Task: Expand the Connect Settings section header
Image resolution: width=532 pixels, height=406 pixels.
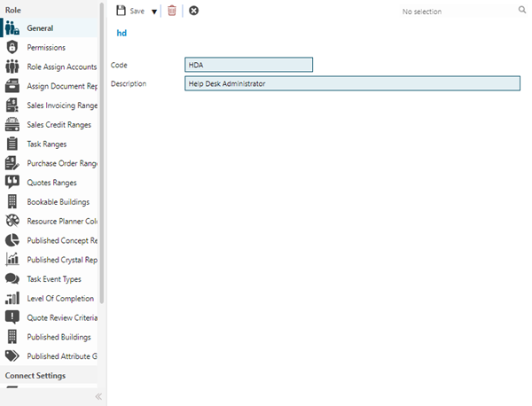Action: point(34,376)
